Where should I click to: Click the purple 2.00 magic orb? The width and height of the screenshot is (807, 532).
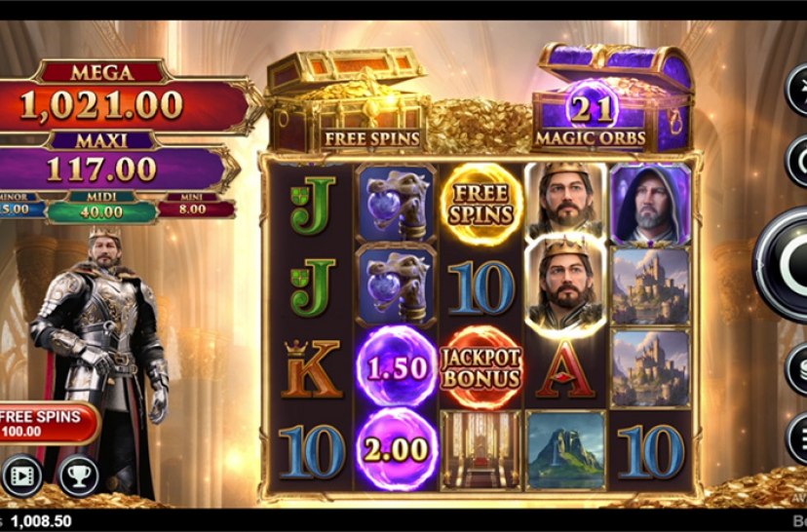pos(397,449)
